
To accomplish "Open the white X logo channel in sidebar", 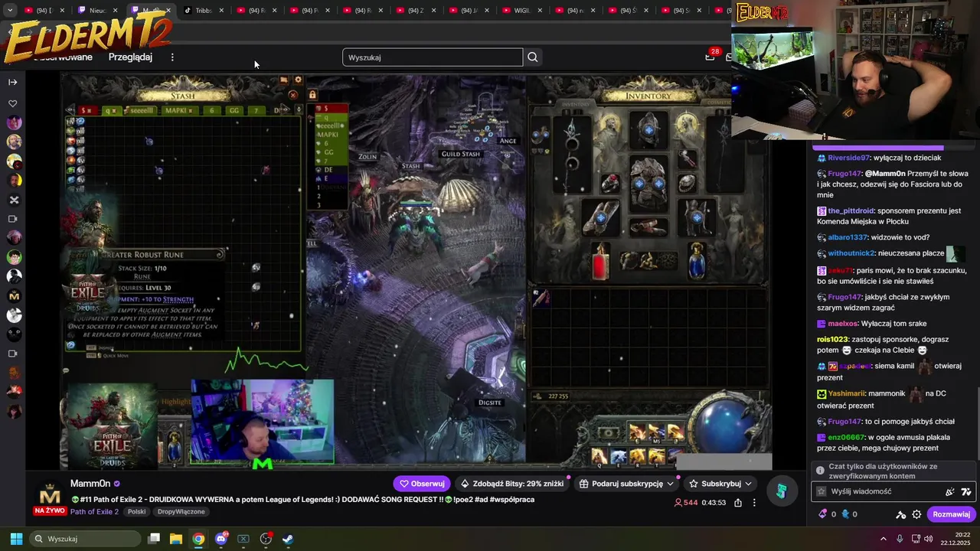I will [x=14, y=200].
